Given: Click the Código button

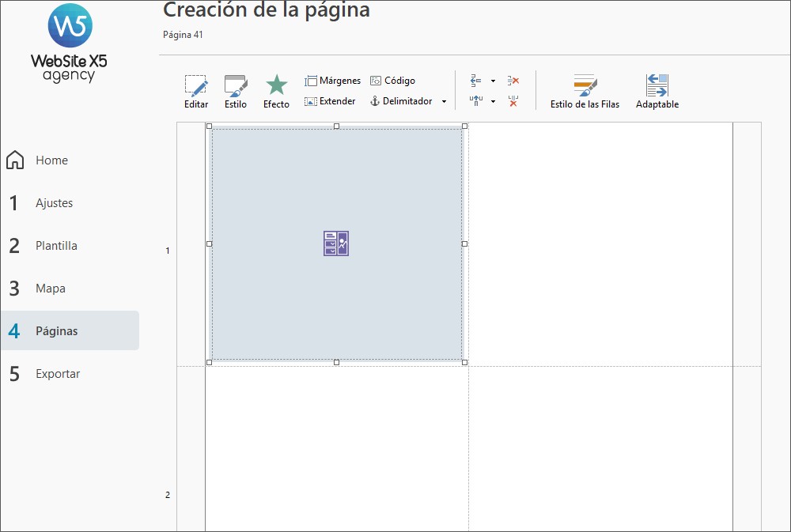Looking at the screenshot, I should (x=392, y=81).
